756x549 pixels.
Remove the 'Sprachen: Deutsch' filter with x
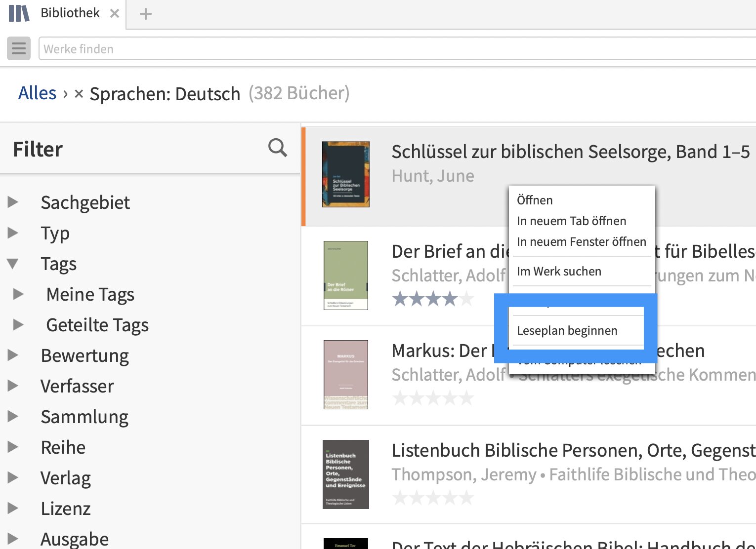click(x=79, y=93)
